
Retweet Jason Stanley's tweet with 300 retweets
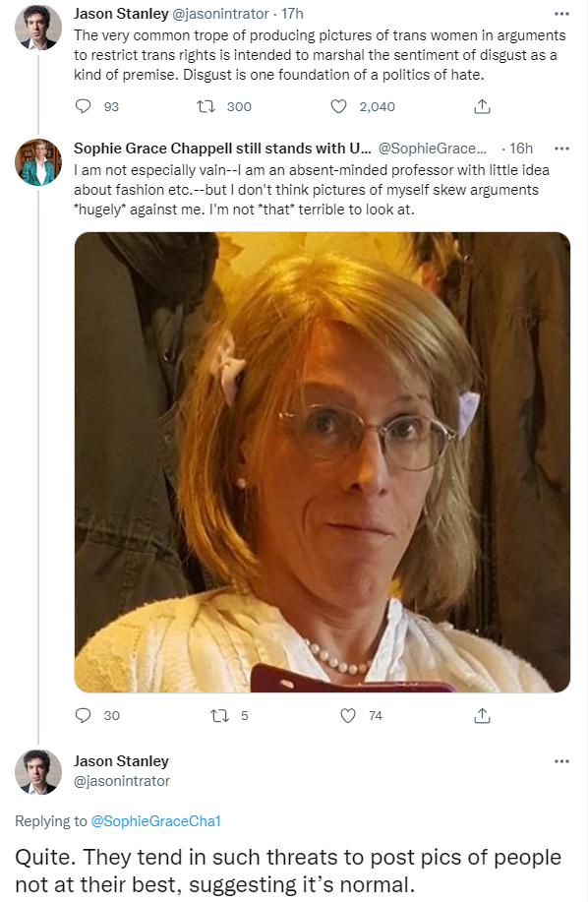point(206,106)
